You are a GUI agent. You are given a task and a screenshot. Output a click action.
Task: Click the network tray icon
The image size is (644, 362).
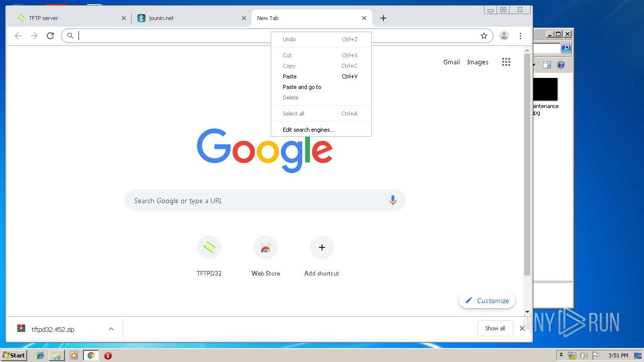(x=572, y=355)
